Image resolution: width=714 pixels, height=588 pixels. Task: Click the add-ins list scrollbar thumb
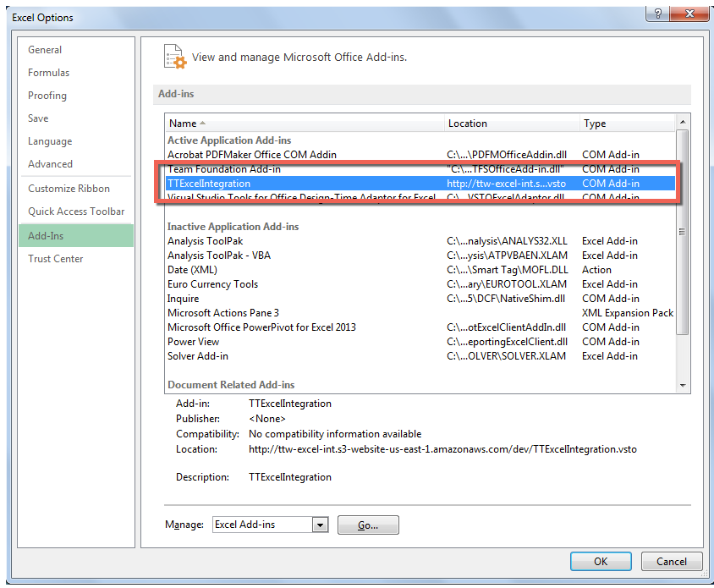[682, 233]
